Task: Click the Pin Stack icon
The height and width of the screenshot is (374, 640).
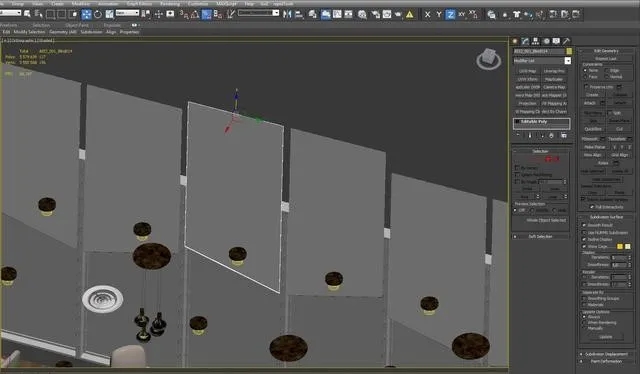Action: [518, 135]
